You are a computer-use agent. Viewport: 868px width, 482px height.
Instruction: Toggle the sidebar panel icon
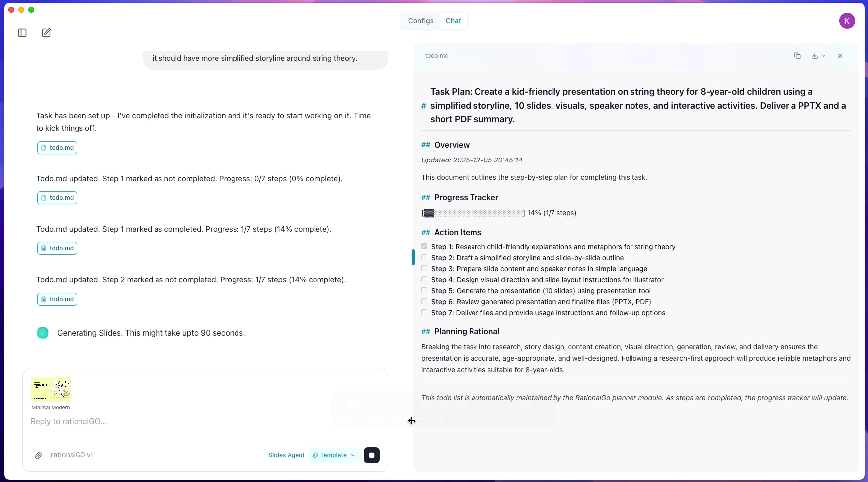click(x=22, y=33)
